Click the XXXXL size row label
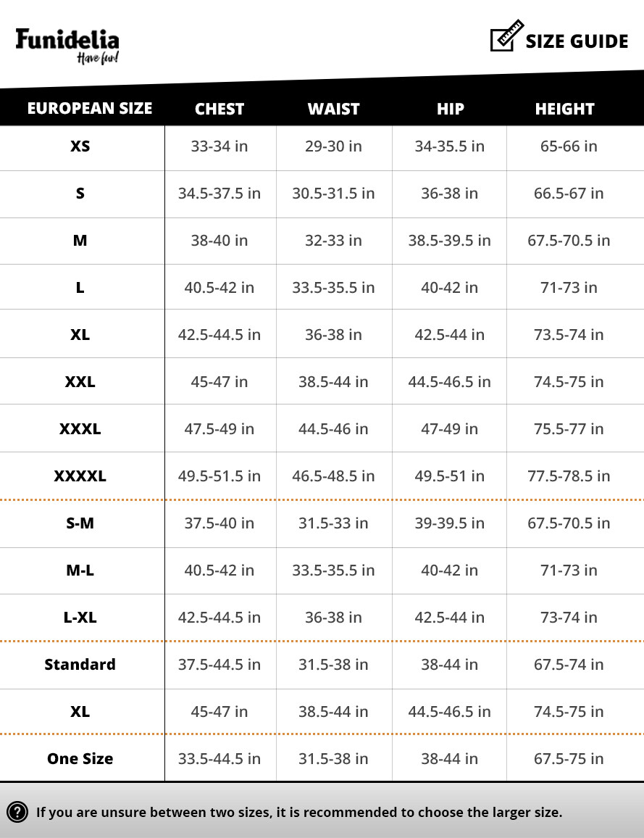This screenshot has width=644, height=838. tap(80, 476)
